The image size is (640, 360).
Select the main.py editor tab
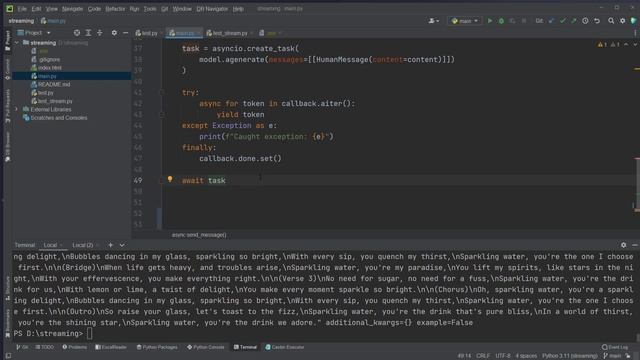click(x=184, y=33)
